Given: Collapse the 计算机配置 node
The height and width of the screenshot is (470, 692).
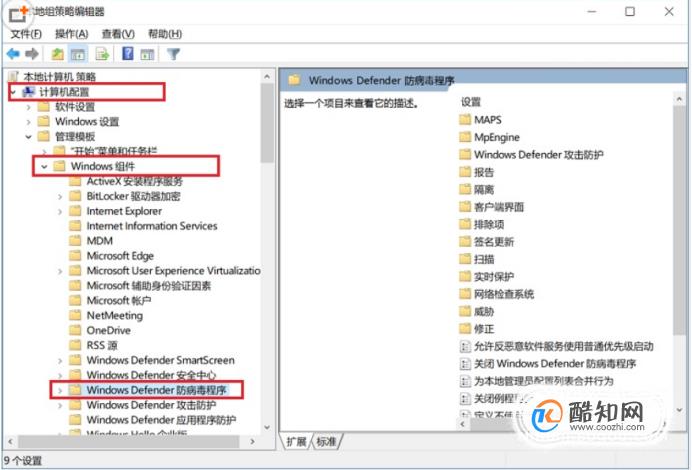Looking at the screenshot, I should [x=13, y=92].
